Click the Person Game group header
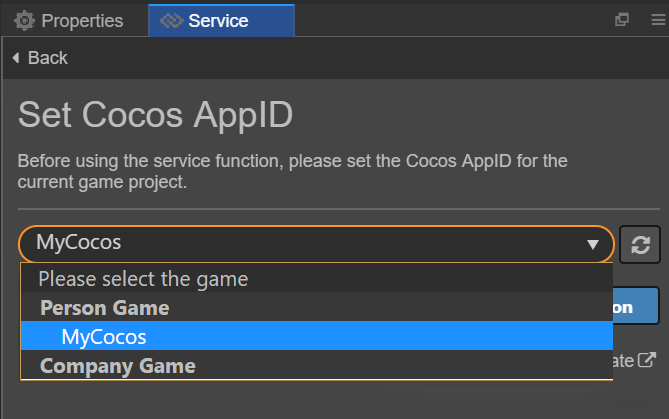 point(104,307)
